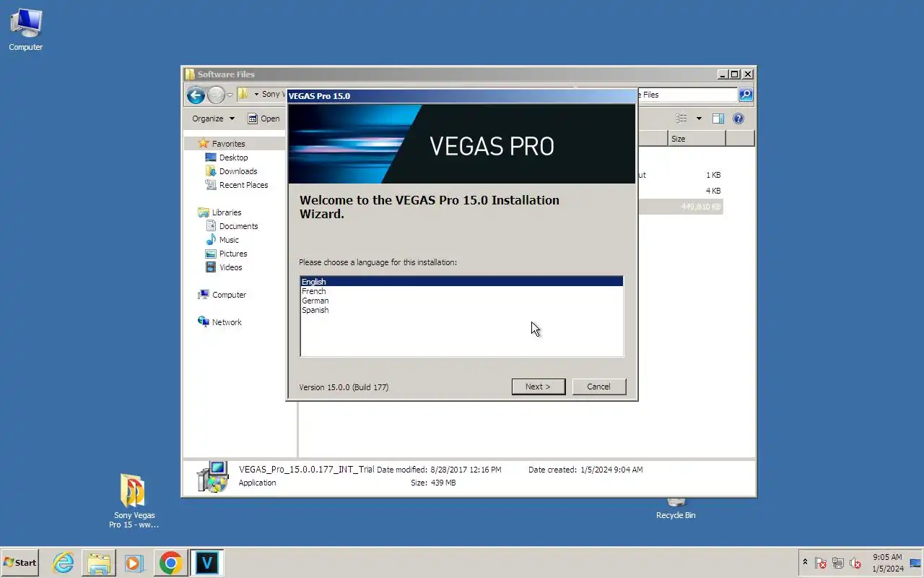Open folder dropdown in Explorer address bar
The height and width of the screenshot is (578, 924).
[256, 95]
